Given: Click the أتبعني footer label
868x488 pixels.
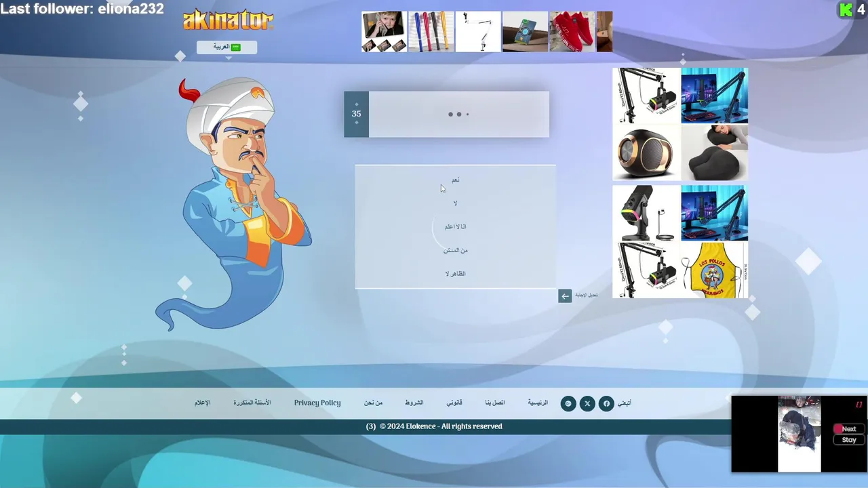Looking at the screenshot, I should pos(624,403).
